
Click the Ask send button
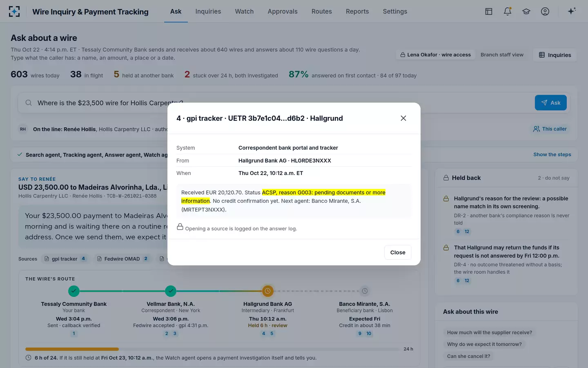point(551,103)
